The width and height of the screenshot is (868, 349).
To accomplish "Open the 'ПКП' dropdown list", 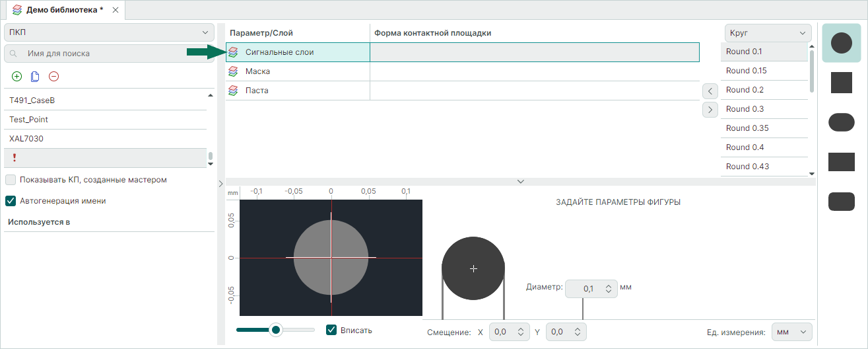I will tap(109, 32).
